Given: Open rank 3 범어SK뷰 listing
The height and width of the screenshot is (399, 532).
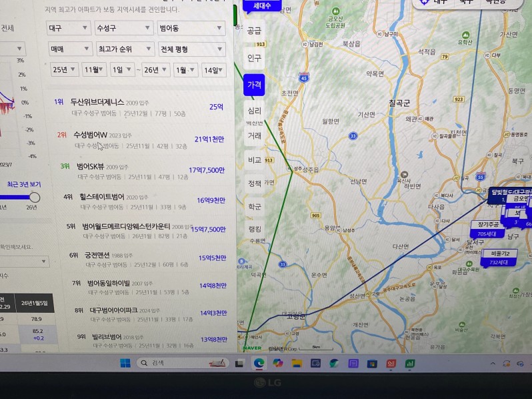Looking at the screenshot, I should coord(143,171).
